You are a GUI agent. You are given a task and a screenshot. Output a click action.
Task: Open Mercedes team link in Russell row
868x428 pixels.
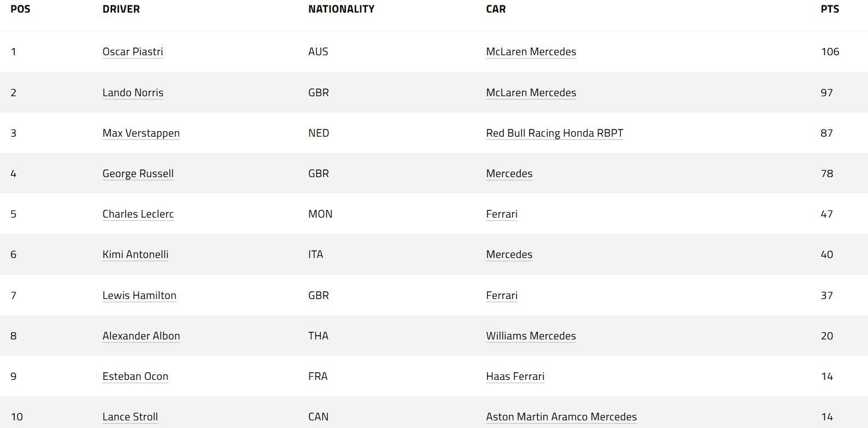509,173
